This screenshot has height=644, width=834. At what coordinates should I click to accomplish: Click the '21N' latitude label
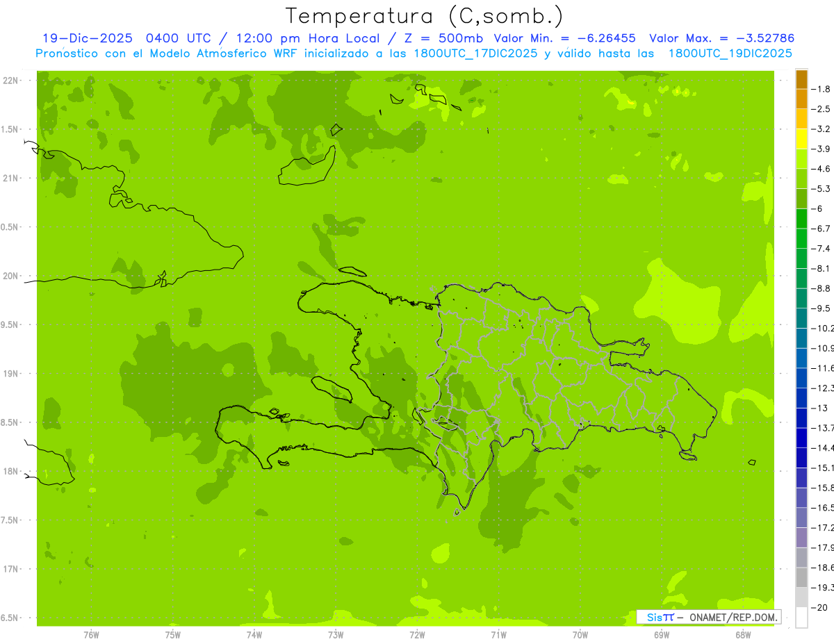tap(11, 178)
